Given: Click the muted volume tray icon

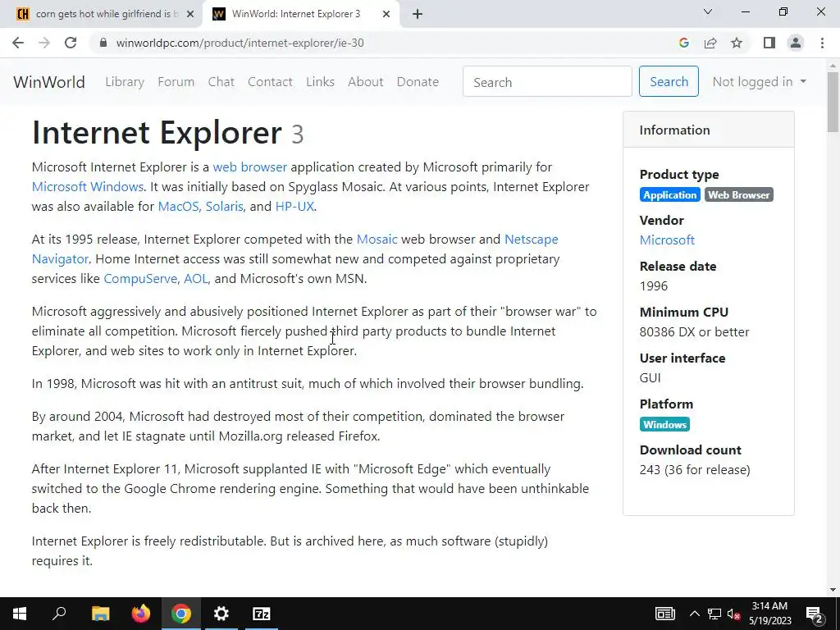Looking at the screenshot, I should 734,614.
